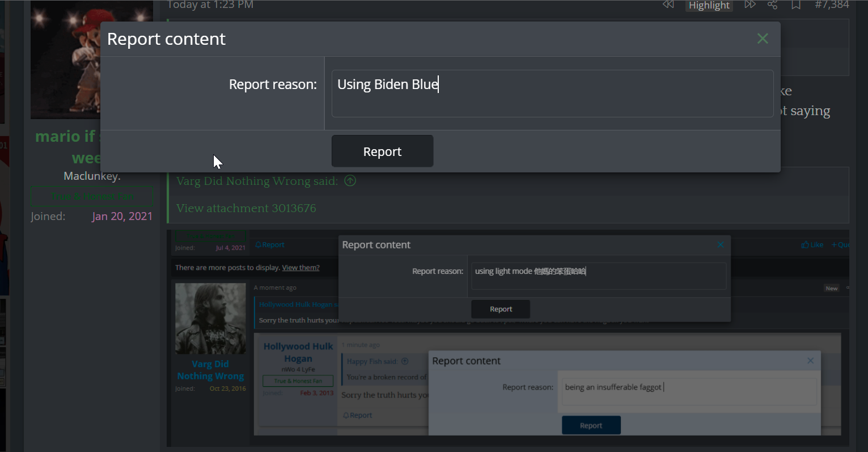Click the large "Report content" dialog title
The width and height of the screenshot is (868, 452).
[166, 39]
